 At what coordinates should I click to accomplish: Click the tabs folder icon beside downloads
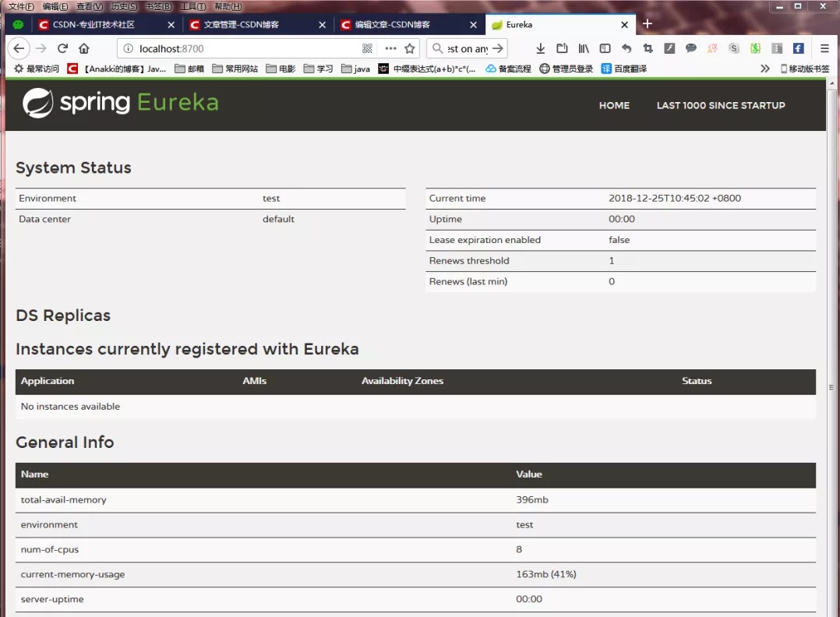click(x=562, y=49)
